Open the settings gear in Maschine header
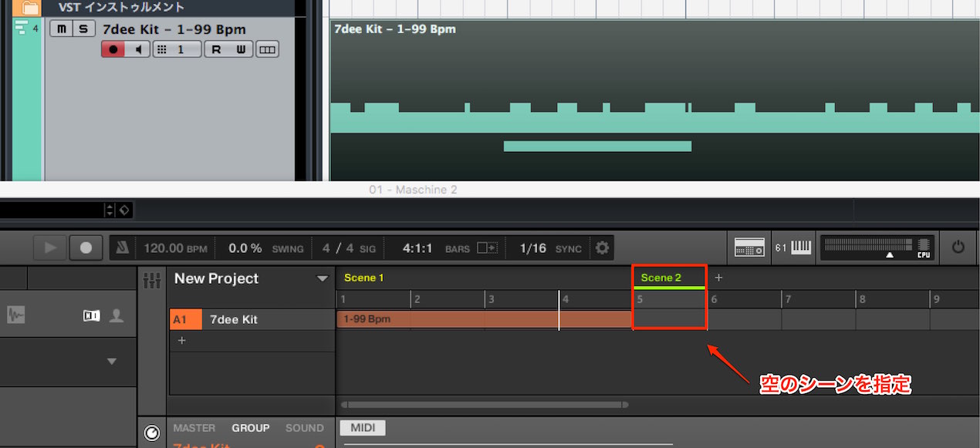Image resolution: width=980 pixels, height=448 pixels. [x=602, y=248]
